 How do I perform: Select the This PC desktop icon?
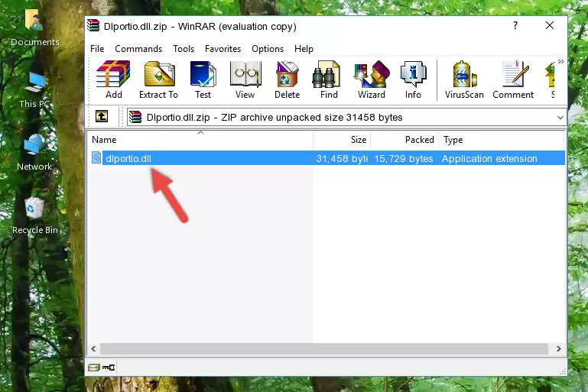pos(34,90)
